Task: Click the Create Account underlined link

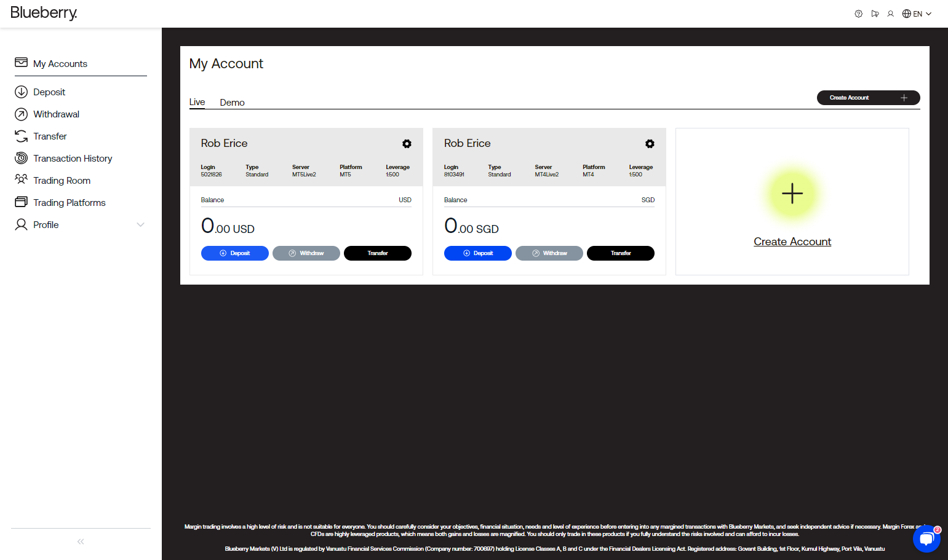Action: [792, 242]
